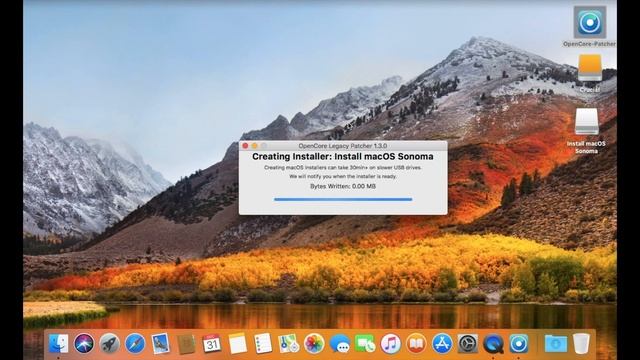Screen dimensions: 640x360
Task: Open Messages chat bubble in dock
Action: click(x=340, y=343)
